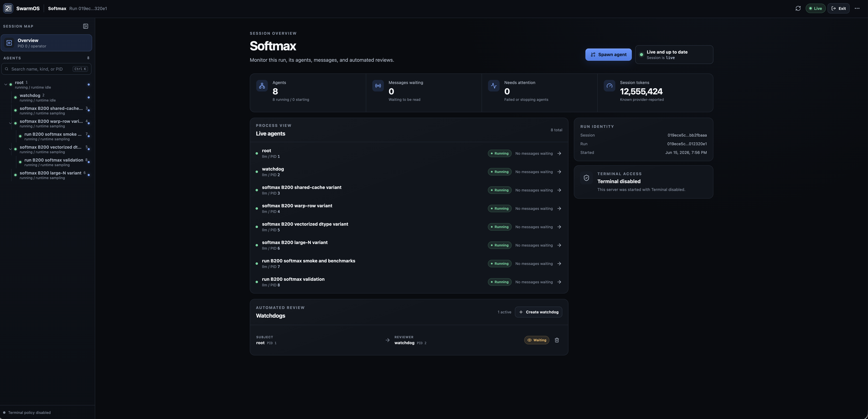
Task: Click the Overview icon in sidebar
Action: (x=10, y=43)
